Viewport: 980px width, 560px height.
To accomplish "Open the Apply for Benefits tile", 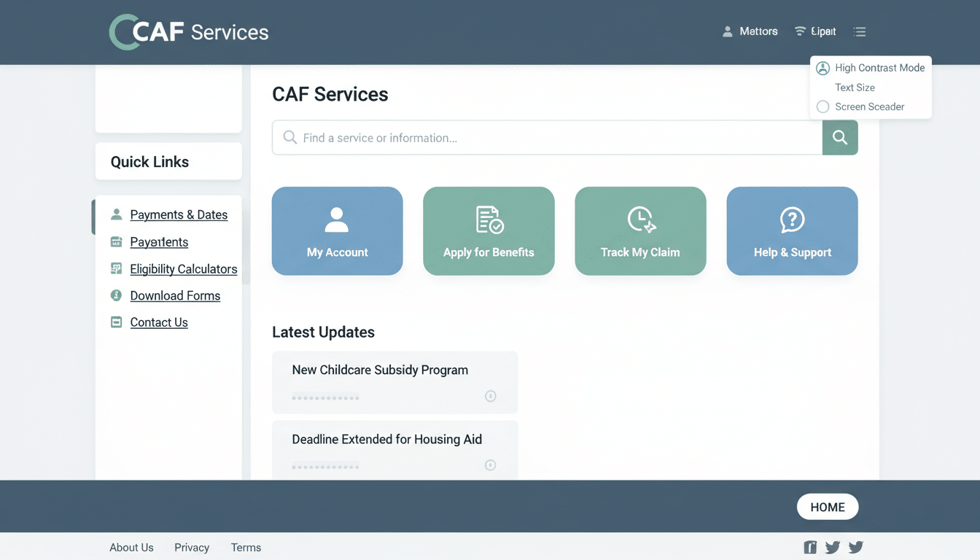I will (489, 231).
